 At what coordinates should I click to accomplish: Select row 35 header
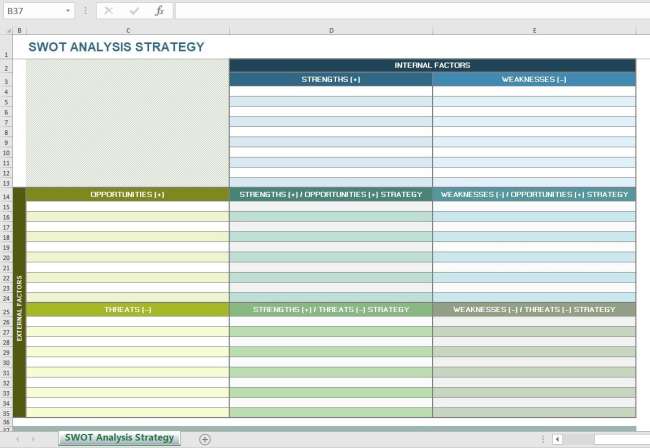pos(6,413)
